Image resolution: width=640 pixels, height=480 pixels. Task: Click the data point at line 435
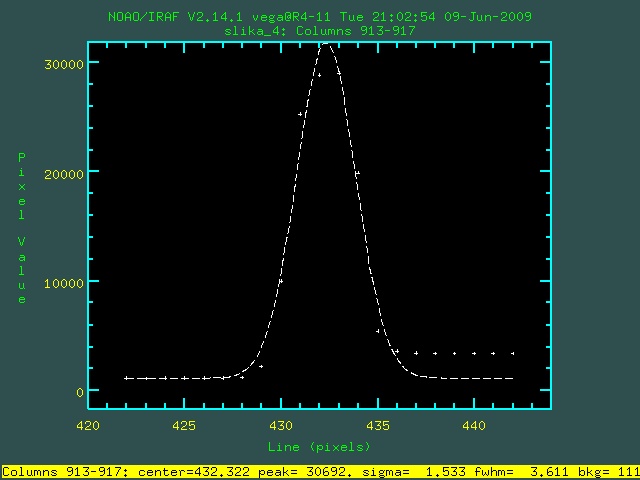click(378, 331)
